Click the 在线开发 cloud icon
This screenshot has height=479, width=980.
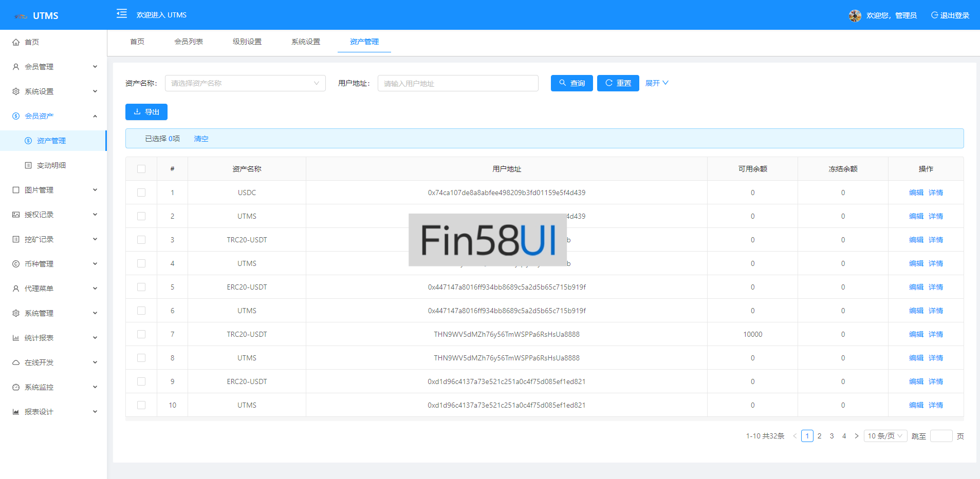point(16,362)
